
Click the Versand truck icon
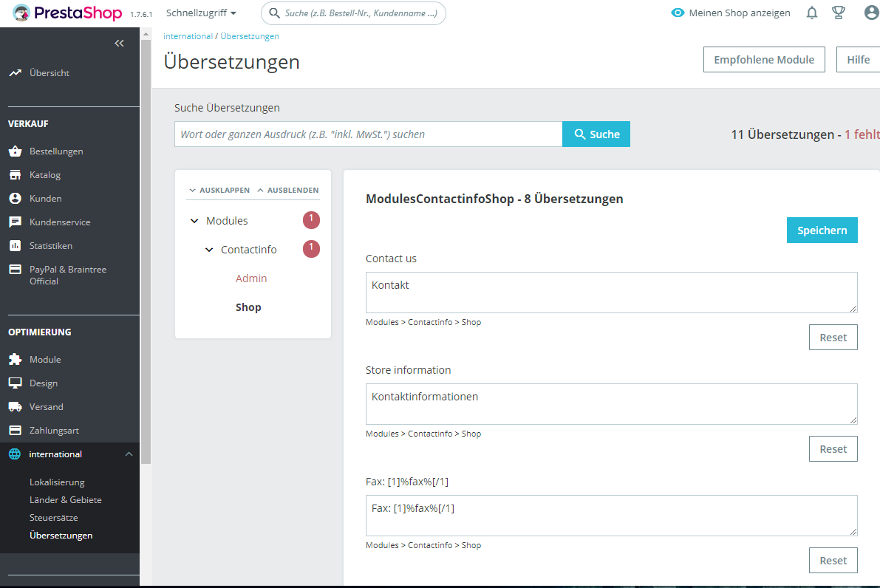point(16,407)
